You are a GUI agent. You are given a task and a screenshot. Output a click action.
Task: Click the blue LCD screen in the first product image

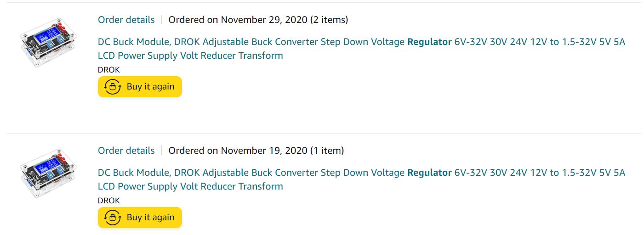pyautogui.click(x=45, y=34)
